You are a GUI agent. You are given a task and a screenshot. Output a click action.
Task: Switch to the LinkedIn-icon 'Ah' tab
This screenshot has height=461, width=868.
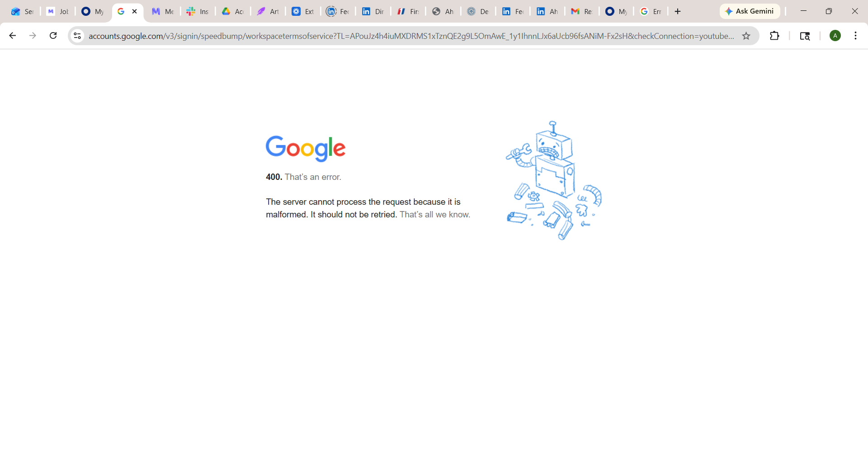[547, 11]
